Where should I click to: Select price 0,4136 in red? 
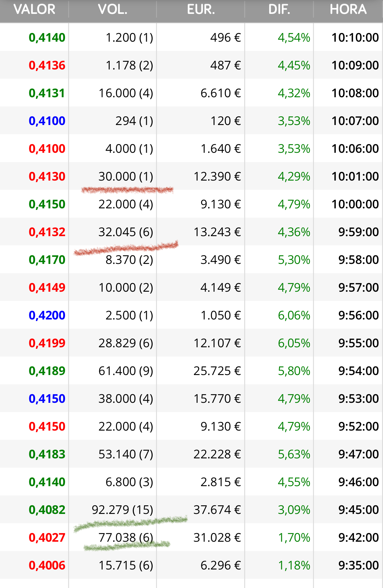(47, 65)
